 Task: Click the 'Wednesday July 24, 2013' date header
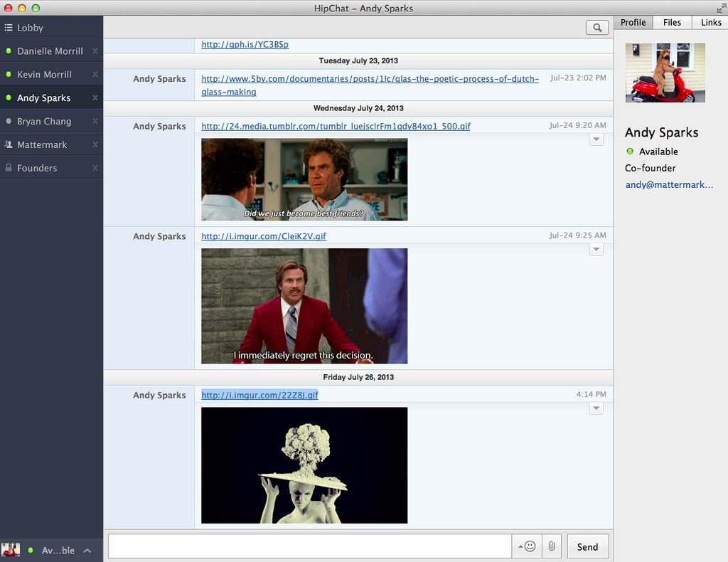tap(358, 108)
